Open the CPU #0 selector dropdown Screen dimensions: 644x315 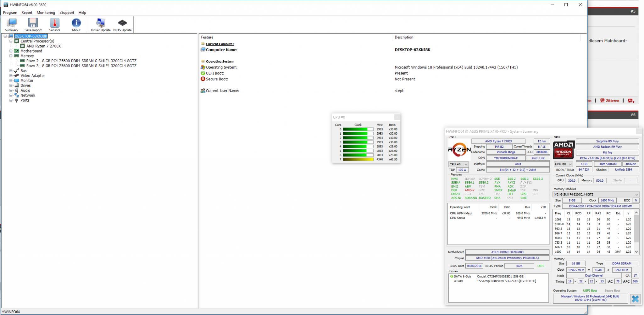(x=458, y=164)
